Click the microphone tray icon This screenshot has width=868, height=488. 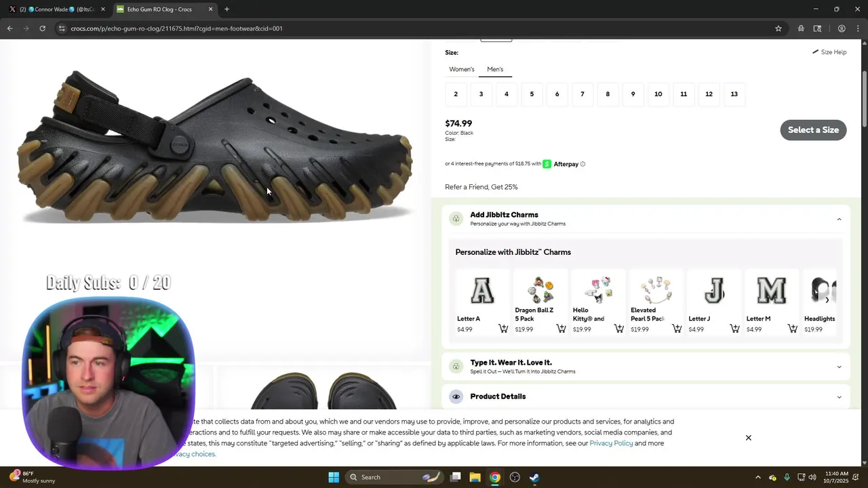point(787,477)
